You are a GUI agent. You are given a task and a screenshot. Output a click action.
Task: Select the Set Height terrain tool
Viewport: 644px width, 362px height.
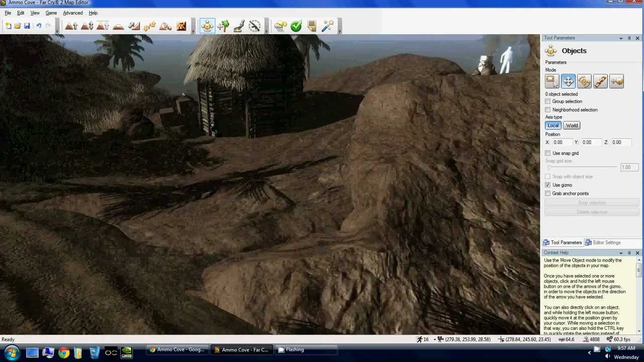103,26
